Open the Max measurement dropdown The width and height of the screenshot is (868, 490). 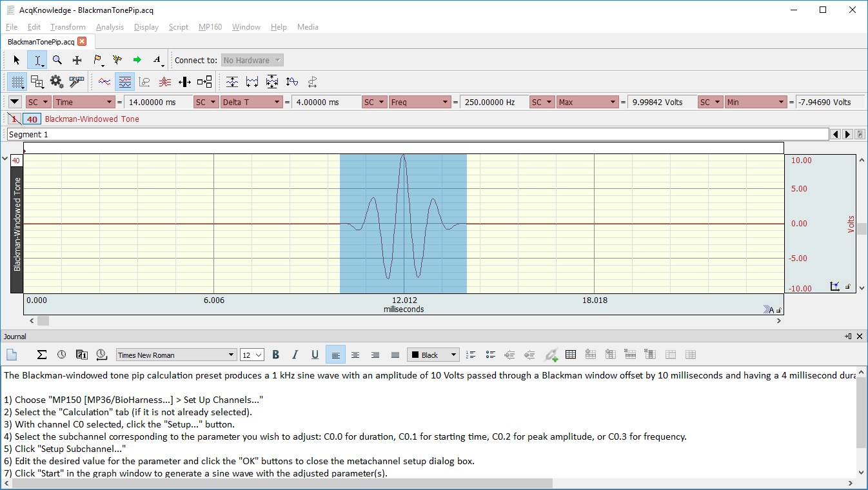[x=587, y=102]
